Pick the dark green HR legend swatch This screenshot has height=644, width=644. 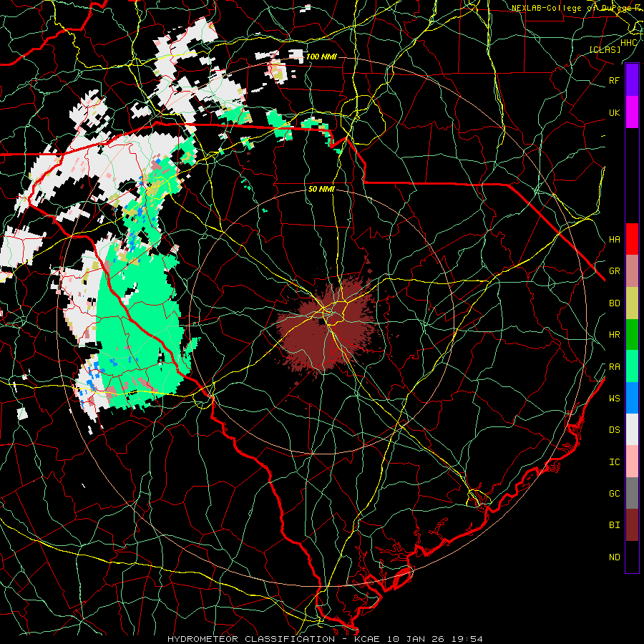(x=632, y=334)
